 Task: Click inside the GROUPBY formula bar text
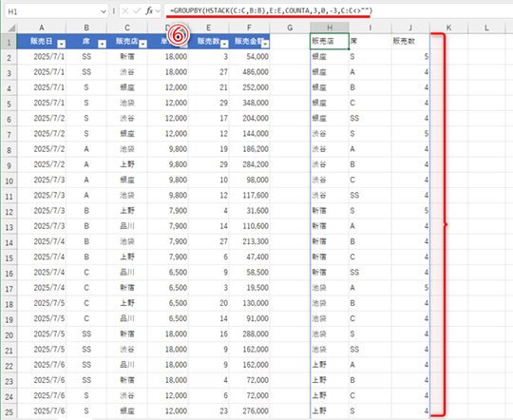click(271, 10)
